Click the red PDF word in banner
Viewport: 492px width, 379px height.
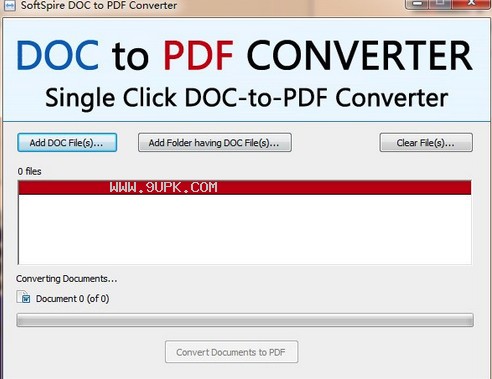[198, 55]
